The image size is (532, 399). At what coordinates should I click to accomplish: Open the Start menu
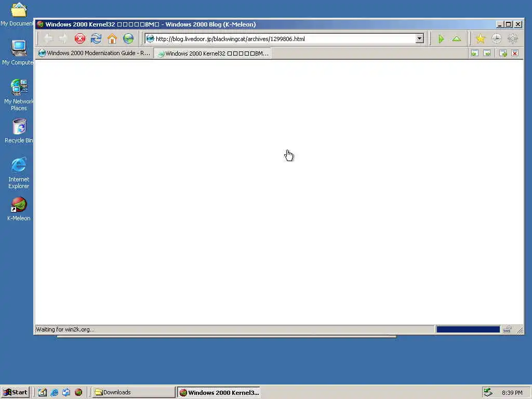15,393
